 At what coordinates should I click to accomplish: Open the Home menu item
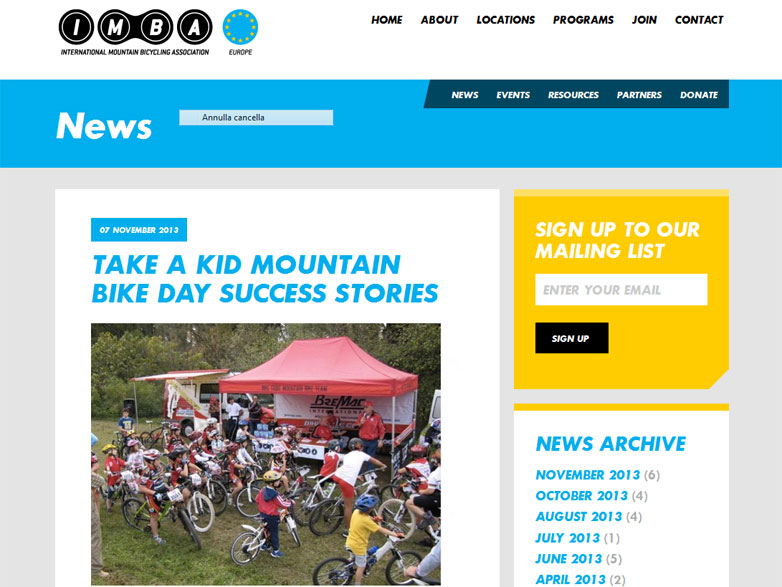pos(387,20)
